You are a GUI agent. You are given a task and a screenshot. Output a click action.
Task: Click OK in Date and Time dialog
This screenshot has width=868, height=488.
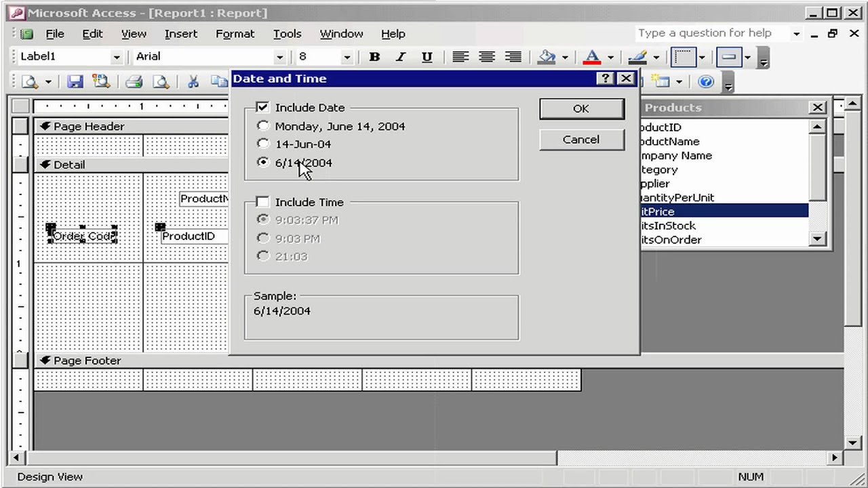pos(581,108)
